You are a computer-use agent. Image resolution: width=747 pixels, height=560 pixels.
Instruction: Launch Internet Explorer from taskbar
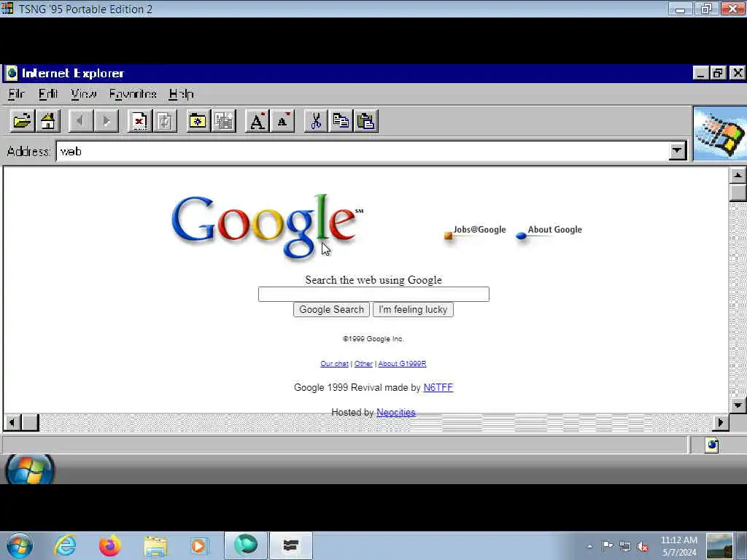pos(65,545)
